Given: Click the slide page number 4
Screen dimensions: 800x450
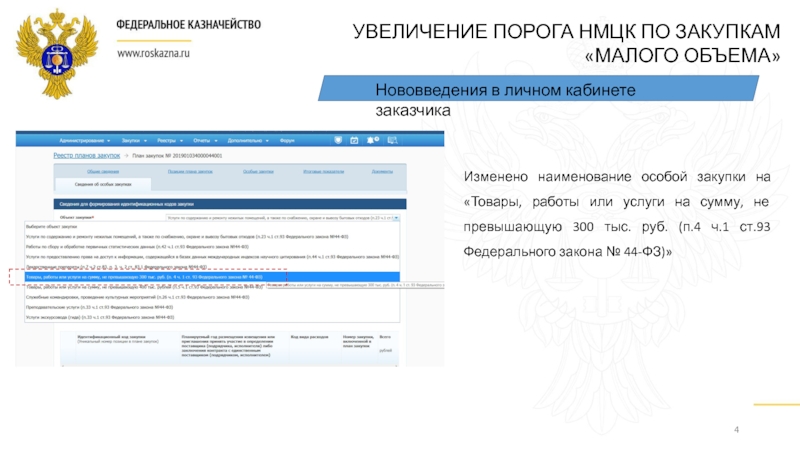Looking at the screenshot, I should coord(736,430).
